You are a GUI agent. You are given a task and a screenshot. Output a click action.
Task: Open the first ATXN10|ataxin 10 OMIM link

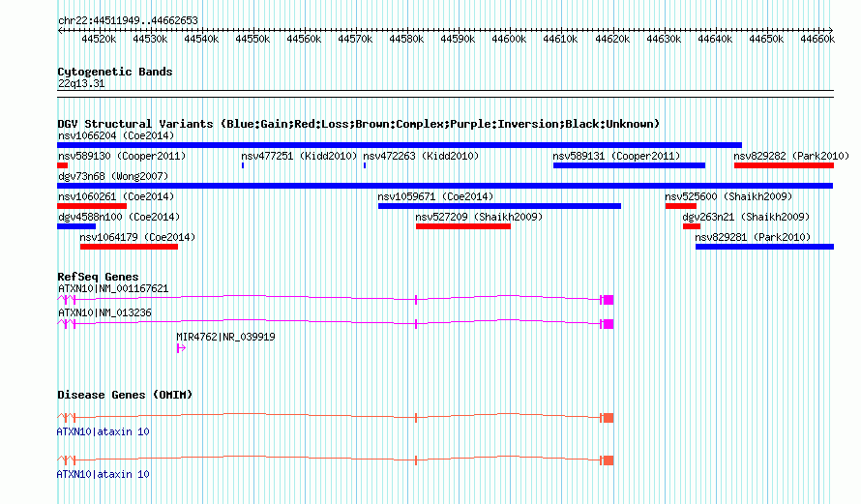tap(104, 431)
